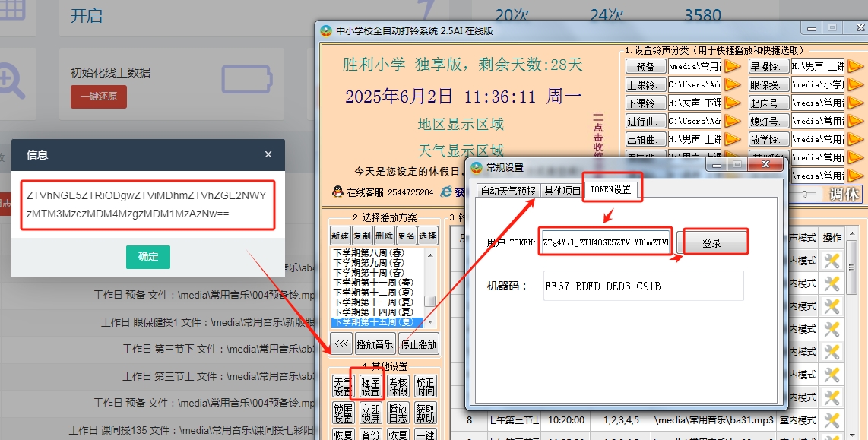Click the 删除 plan button

point(384,236)
